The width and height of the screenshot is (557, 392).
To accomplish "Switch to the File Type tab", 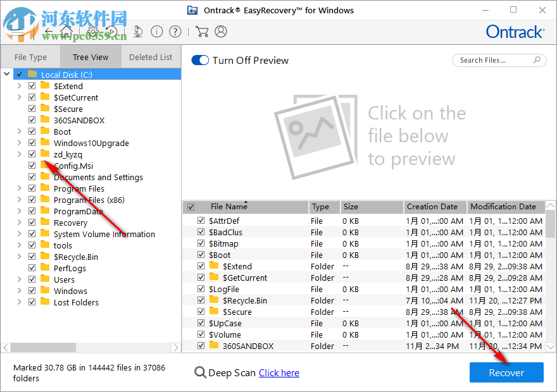I will (x=30, y=57).
